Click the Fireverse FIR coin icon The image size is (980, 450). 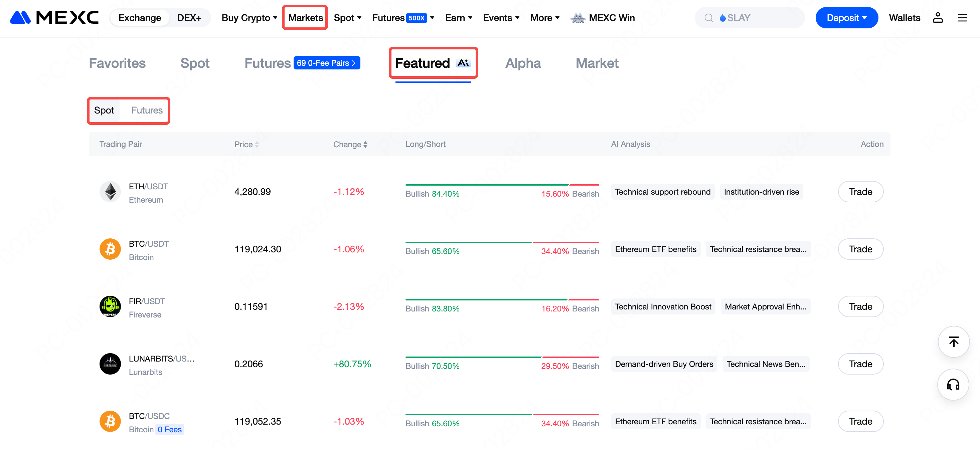110,306
